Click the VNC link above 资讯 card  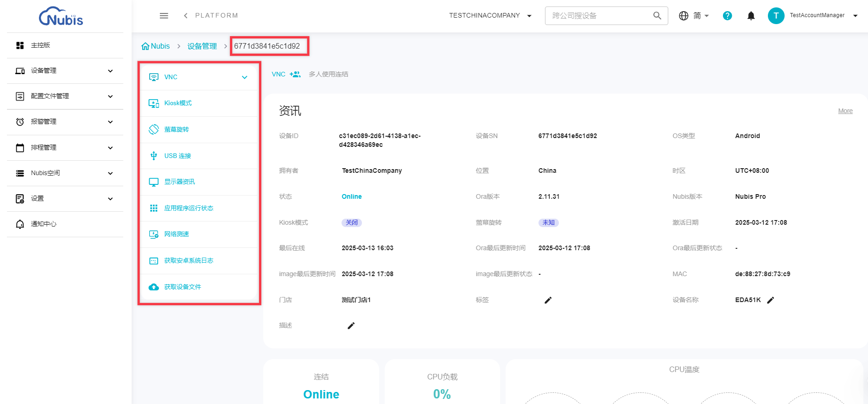279,74
